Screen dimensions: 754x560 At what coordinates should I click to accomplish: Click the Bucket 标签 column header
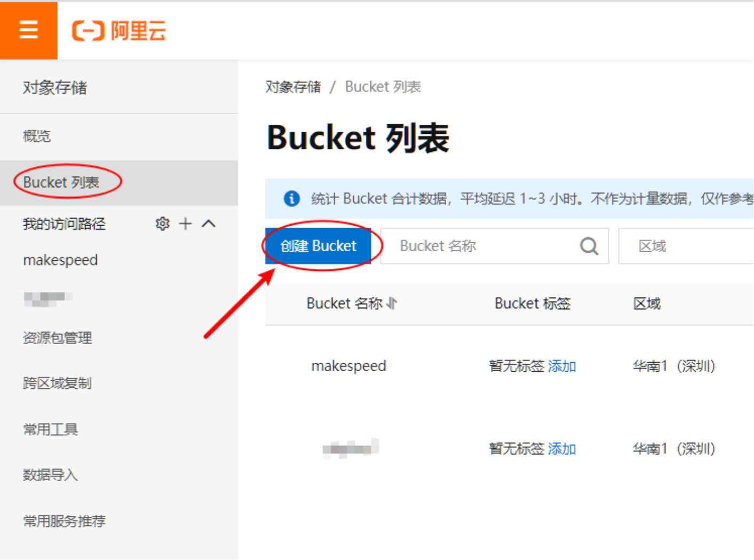click(533, 303)
